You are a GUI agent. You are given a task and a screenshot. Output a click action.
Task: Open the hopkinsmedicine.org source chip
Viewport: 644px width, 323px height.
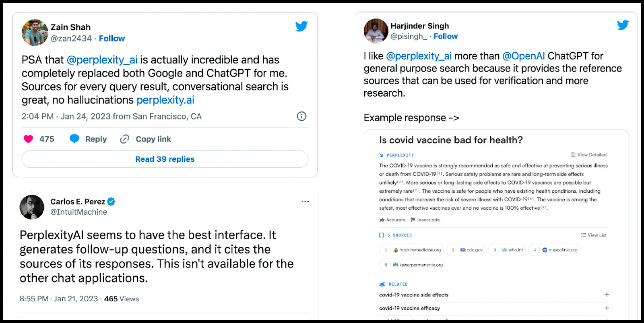coord(417,250)
